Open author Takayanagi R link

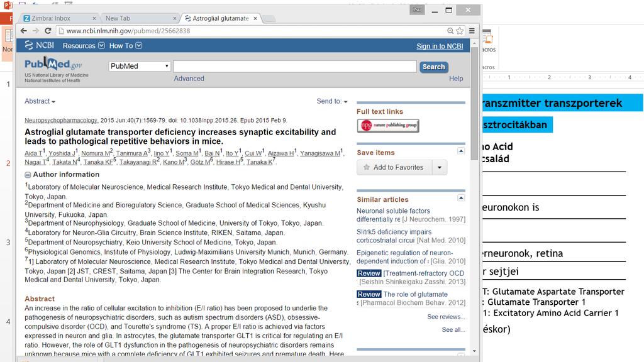tap(138, 162)
